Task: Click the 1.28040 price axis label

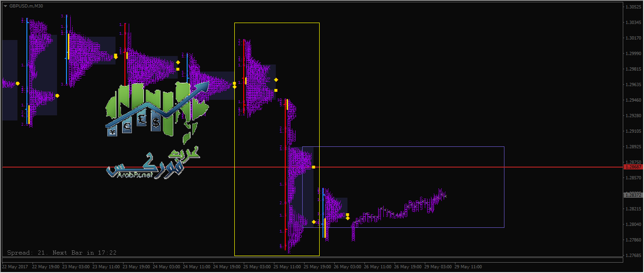Action: tap(633, 225)
